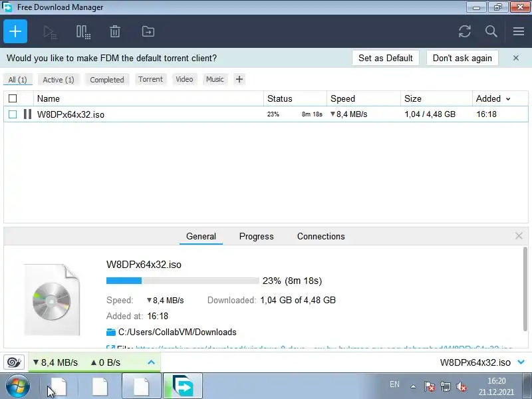Screen dimensions: 532x399
Task: Sort by the Status column header
Action: coord(295,98)
